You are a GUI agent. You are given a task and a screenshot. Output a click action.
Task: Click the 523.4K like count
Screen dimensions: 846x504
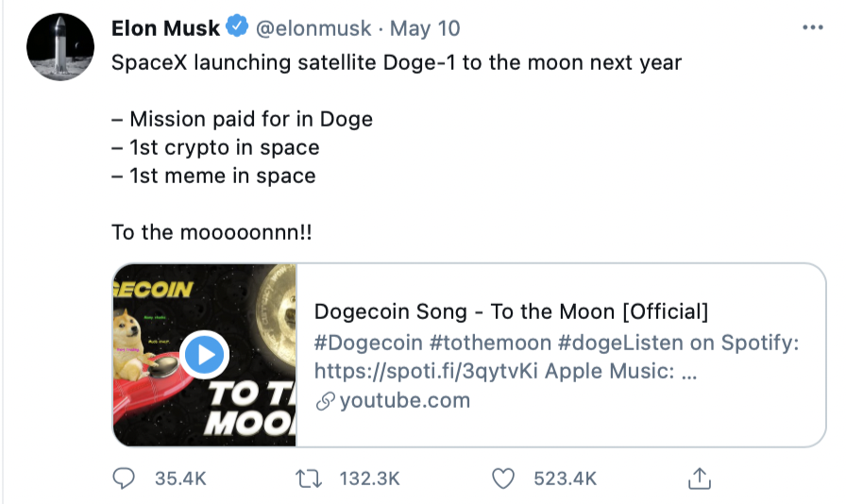pos(565,479)
